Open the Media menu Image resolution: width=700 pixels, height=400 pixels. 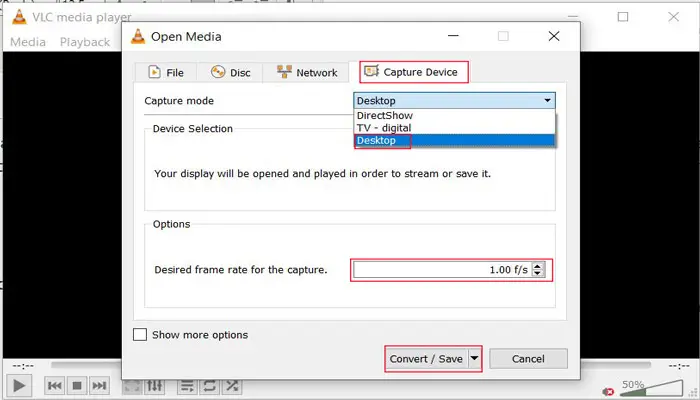(28, 42)
